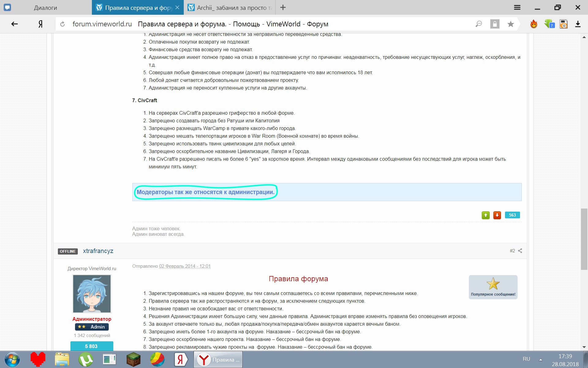Image resolution: width=588 pixels, height=368 pixels.
Task: Open the flame extension icon
Action: (534, 24)
